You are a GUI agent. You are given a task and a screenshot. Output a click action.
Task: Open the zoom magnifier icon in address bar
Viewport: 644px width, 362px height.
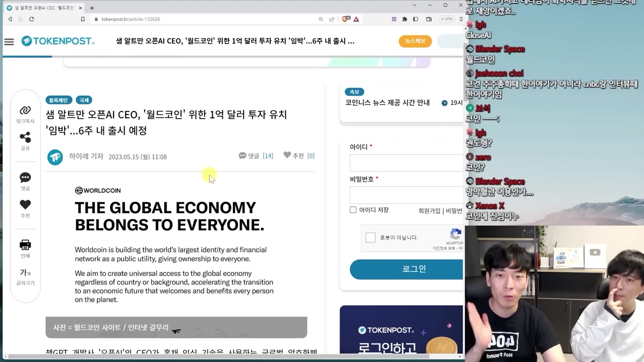click(321, 19)
